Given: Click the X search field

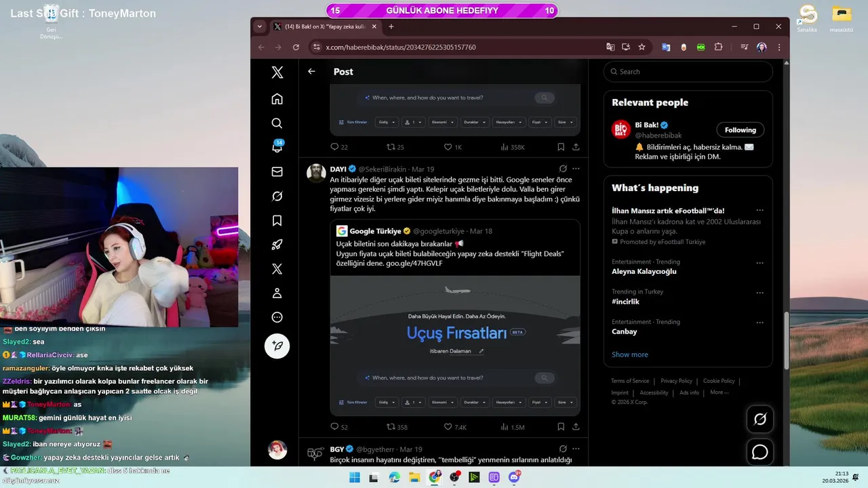Looking at the screenshot, I should pos(688,72).
